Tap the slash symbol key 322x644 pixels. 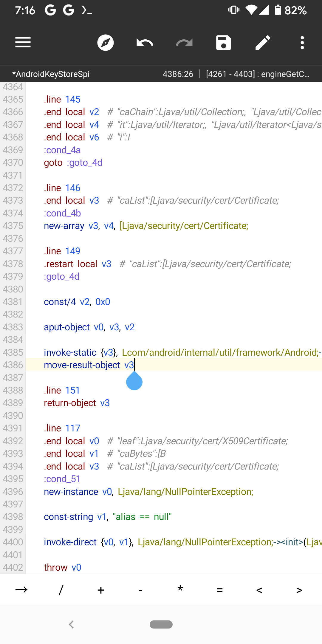click(x=61, y=590)
